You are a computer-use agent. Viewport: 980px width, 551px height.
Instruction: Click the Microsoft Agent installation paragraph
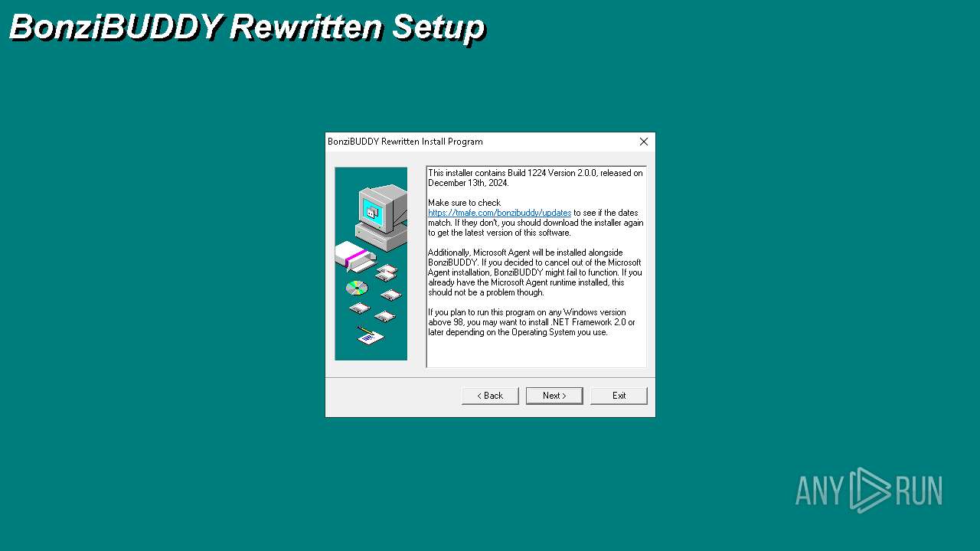pos(535,272)
